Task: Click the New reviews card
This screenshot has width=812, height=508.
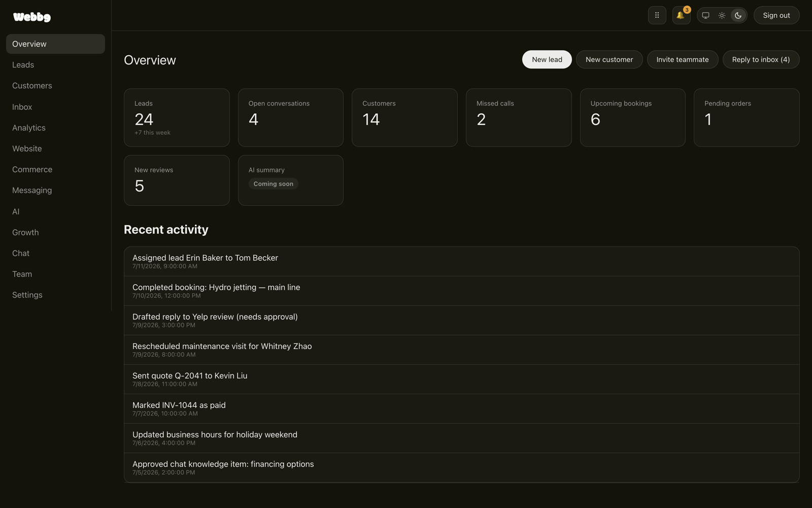Action: (x=177, y=180)
